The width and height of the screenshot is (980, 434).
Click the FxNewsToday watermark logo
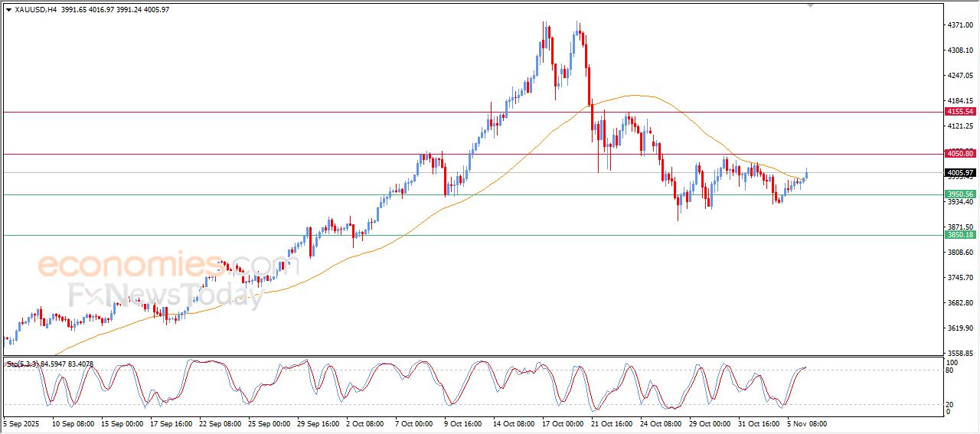coord(165,295)
